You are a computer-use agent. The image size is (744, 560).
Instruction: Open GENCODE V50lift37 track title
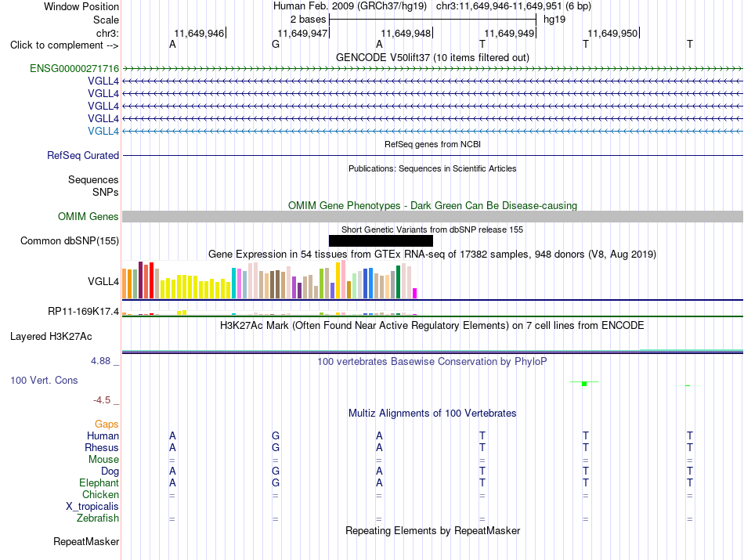432,57
